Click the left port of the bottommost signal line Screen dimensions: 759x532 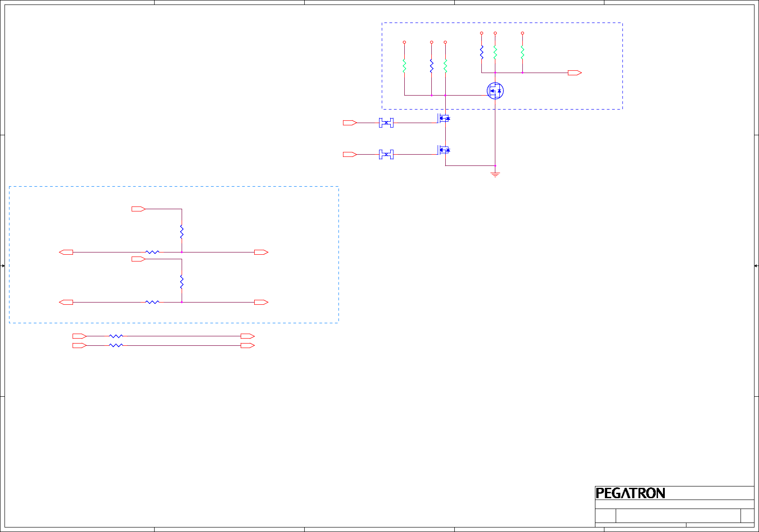(79, 345)
